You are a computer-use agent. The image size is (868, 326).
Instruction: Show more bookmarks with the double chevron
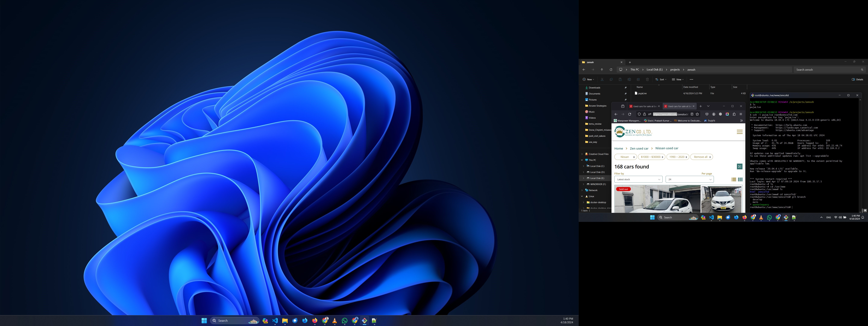[x=741, y=120]
